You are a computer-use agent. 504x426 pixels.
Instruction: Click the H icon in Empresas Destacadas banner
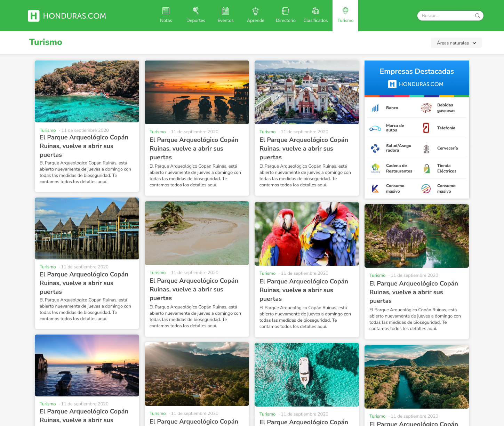[392, 84]
